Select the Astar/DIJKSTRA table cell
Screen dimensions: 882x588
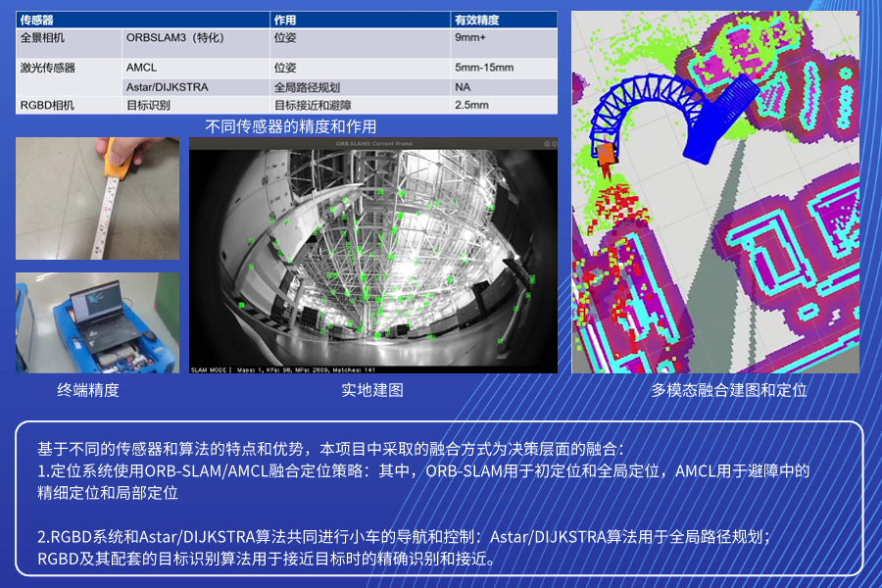[167, 87]
